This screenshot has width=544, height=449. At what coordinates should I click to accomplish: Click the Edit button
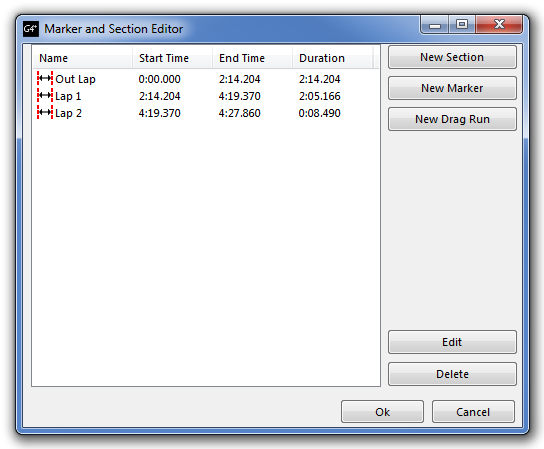click(452, 342)
